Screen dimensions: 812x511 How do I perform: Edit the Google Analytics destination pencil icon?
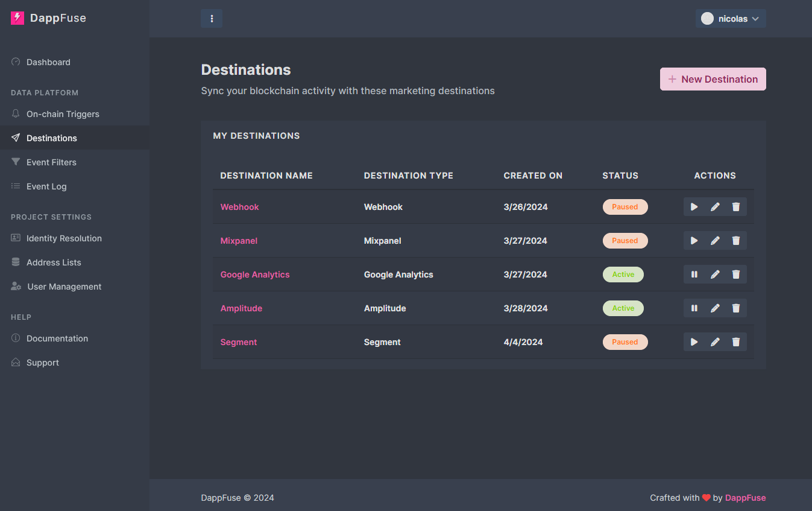(x=715, y=275)
